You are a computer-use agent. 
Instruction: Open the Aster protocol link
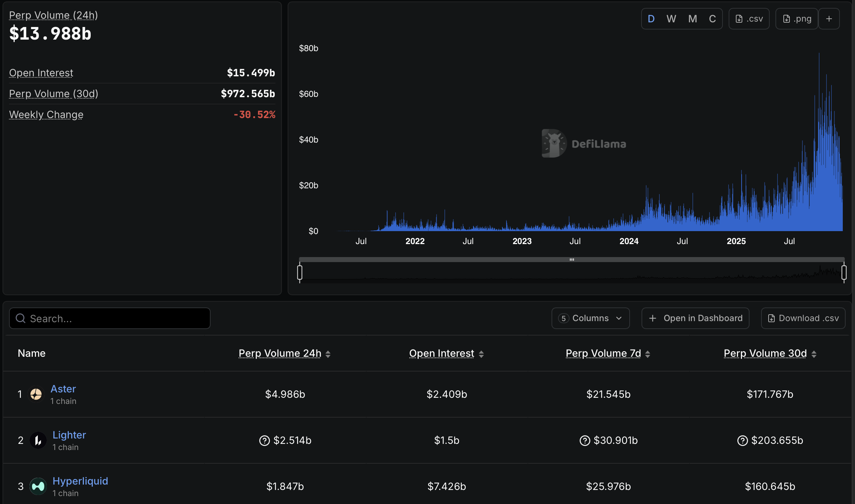[x=63, y=389]
